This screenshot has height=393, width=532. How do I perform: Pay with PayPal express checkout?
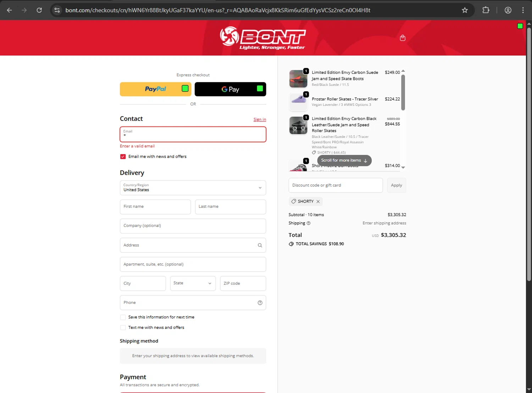coord(155,89)
